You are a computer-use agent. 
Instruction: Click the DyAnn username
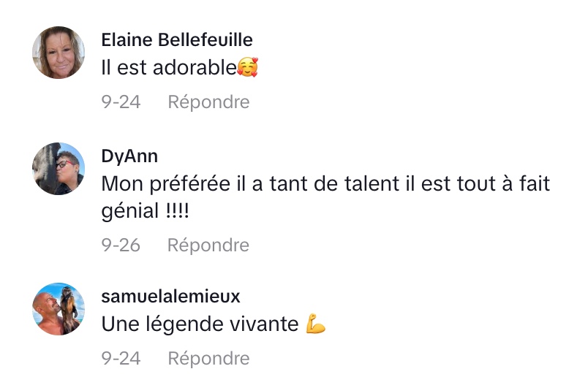(129, 156)
